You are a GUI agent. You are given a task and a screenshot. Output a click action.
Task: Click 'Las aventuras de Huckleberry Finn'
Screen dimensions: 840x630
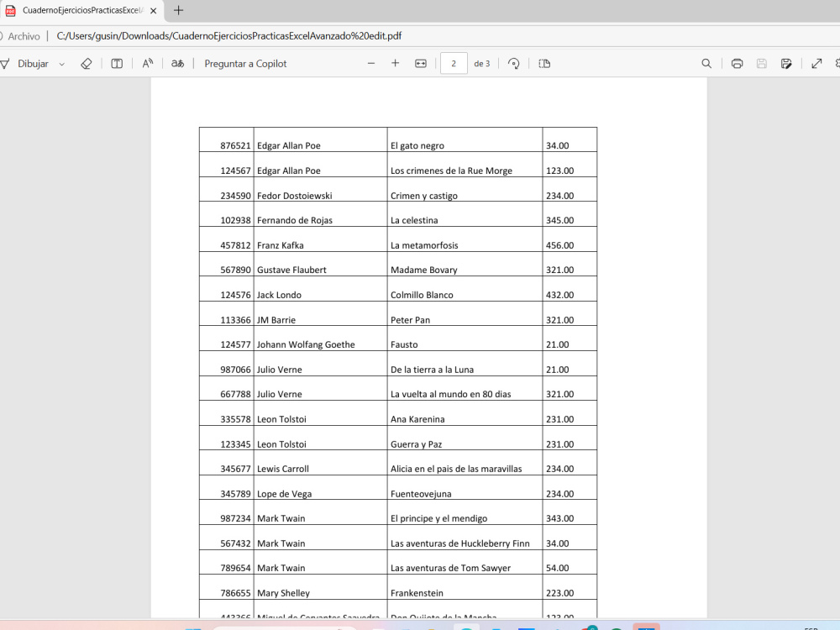click(x=459, y=543)
